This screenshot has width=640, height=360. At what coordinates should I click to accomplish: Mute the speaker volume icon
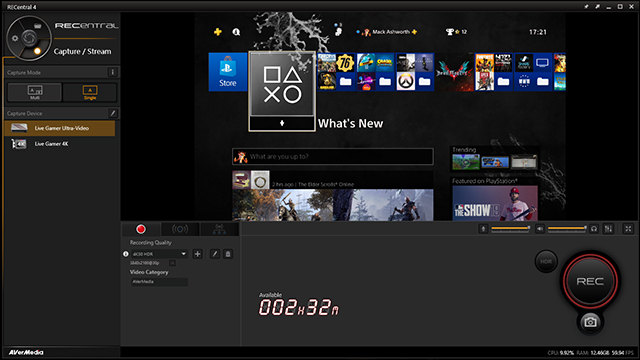coord(540,229)
